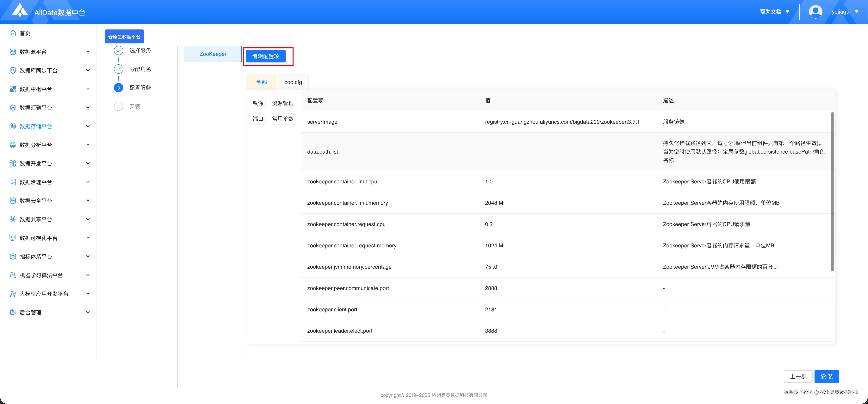Click the 指标体系平台 cube icon
Image resolution: width=868 pixels, height=404 pixels.
click(x=13, y=257)
